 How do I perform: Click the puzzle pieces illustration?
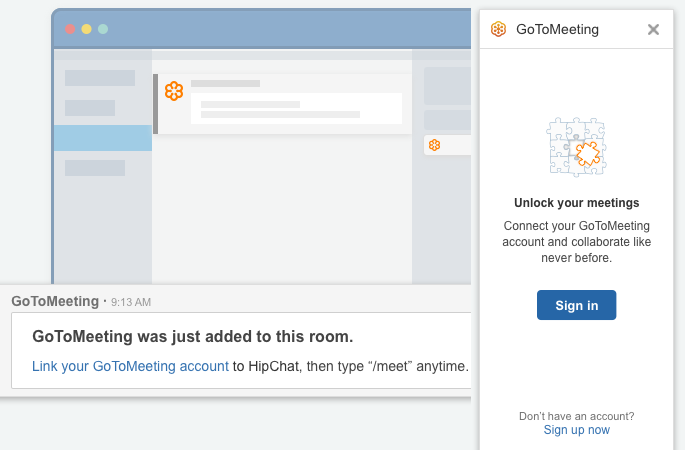(x=576, y=147)
